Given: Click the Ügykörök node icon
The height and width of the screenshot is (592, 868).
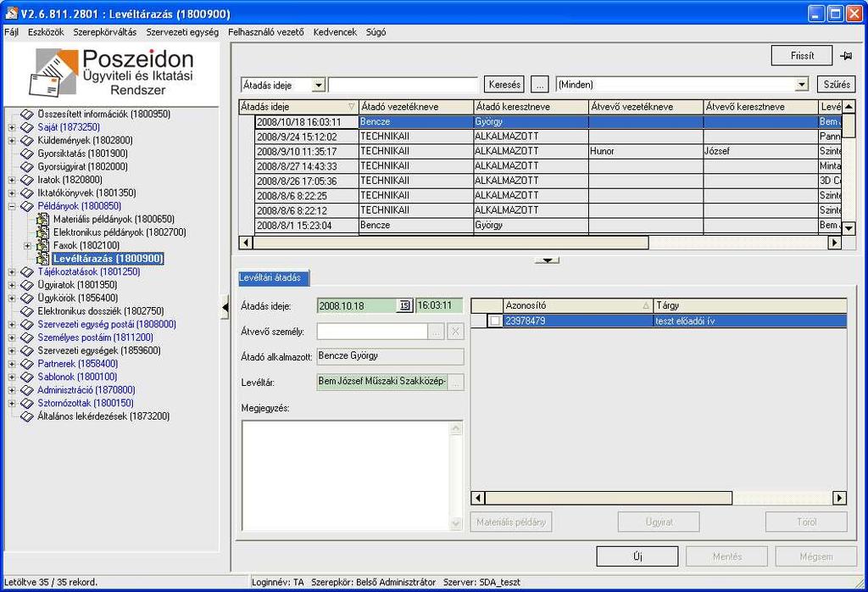Looking at the screenshot, I should pos(27,298).
